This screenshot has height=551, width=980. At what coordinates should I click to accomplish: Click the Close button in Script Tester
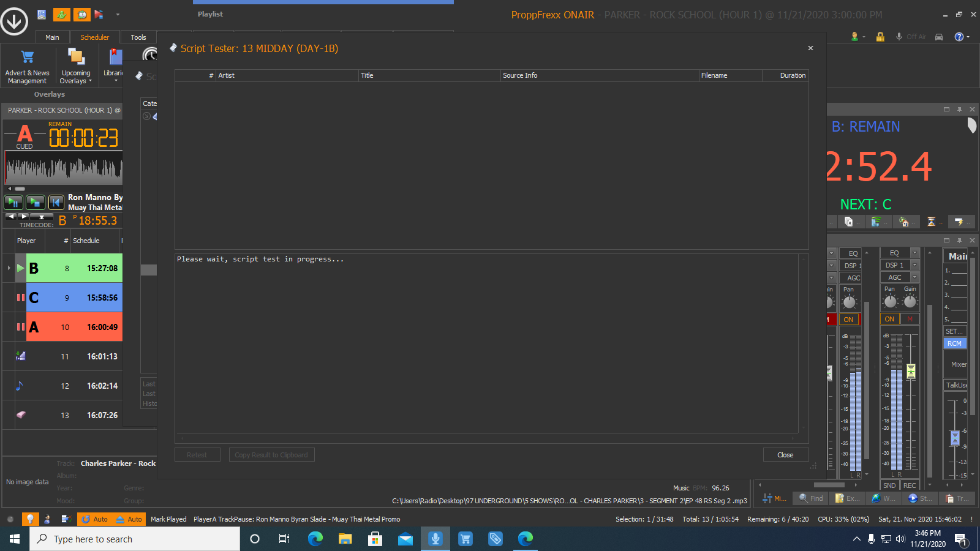pos(785,455)
